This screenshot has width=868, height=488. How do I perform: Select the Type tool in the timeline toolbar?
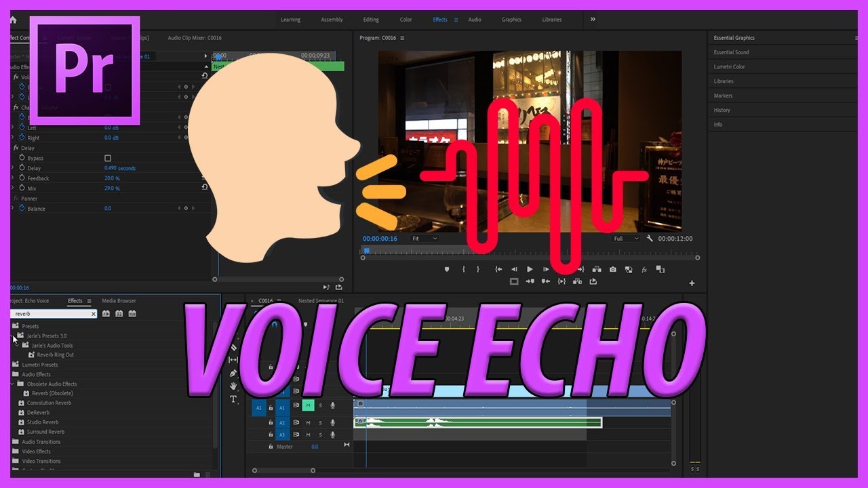pyautogui.click(x=234, y=399)
